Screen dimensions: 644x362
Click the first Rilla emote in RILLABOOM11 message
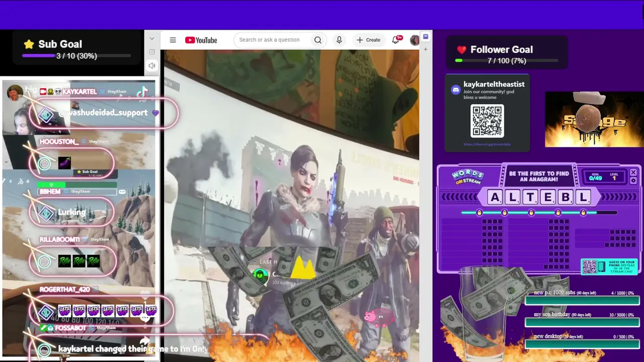(64, 261)
